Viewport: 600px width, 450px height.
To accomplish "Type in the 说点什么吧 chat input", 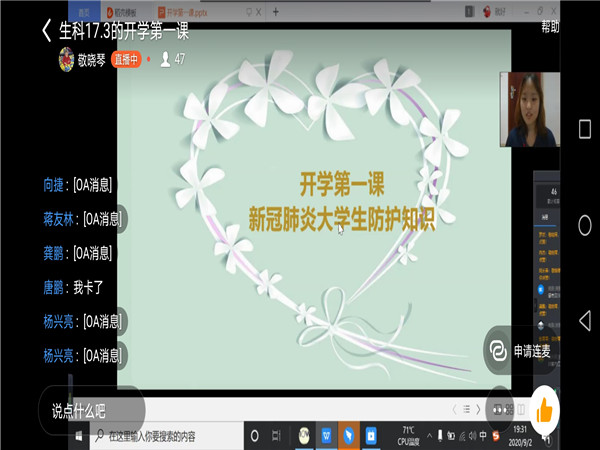I will (x=90, y=410).
